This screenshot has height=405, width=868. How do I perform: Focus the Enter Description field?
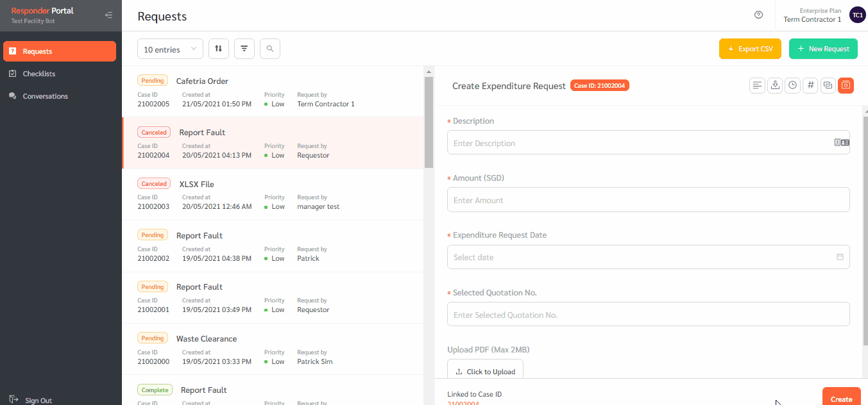[648, 142]
